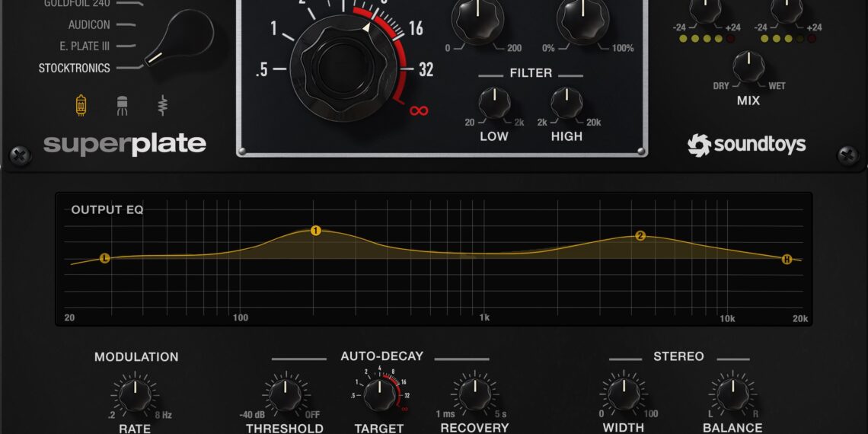Click the 32 mark on decay dial

pos(426,70)
